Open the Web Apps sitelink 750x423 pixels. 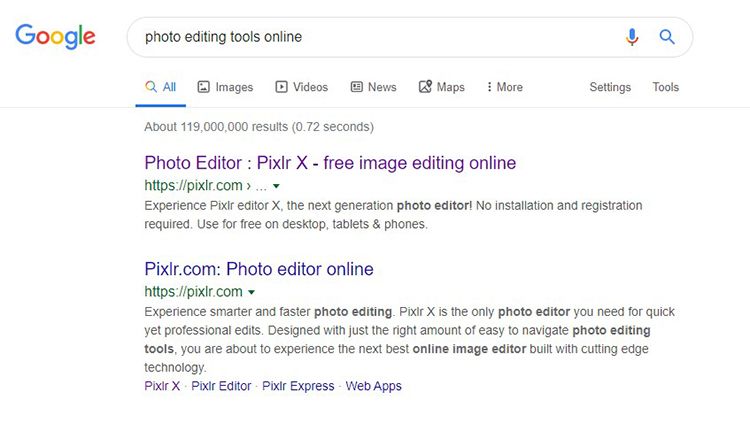point(374,386)
